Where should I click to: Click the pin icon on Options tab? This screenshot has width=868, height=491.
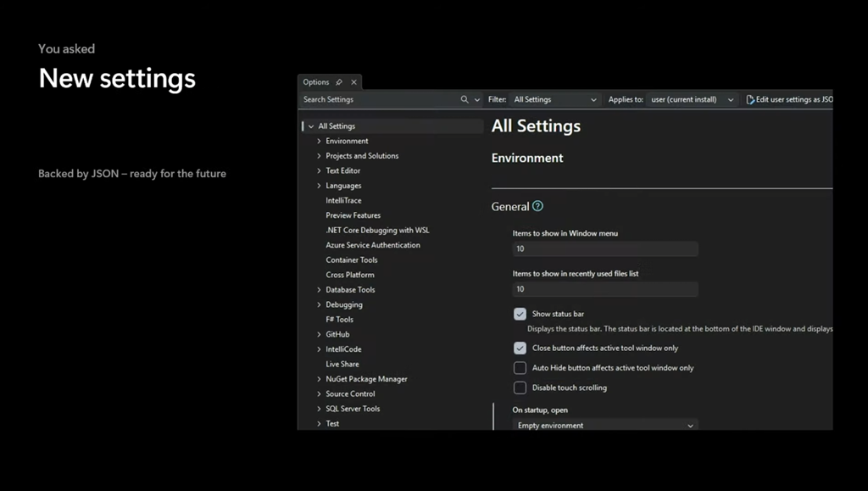(339, 82)
